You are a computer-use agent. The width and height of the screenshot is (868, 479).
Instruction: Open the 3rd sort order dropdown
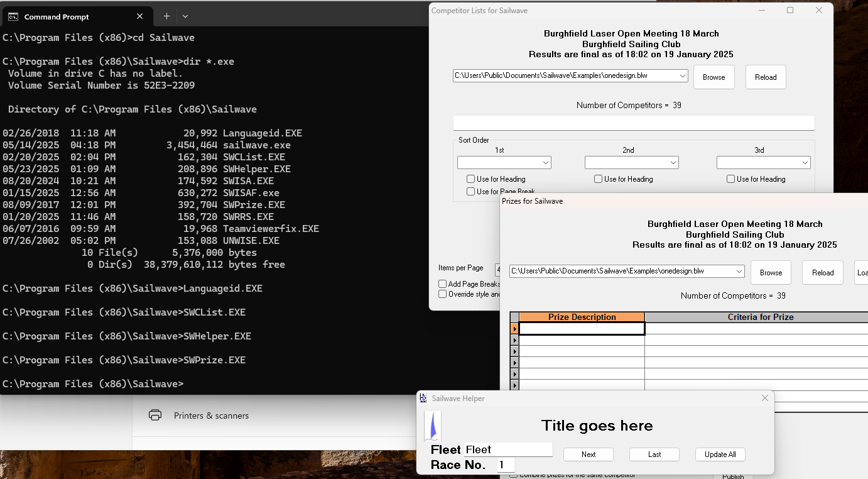coord(805,163)
